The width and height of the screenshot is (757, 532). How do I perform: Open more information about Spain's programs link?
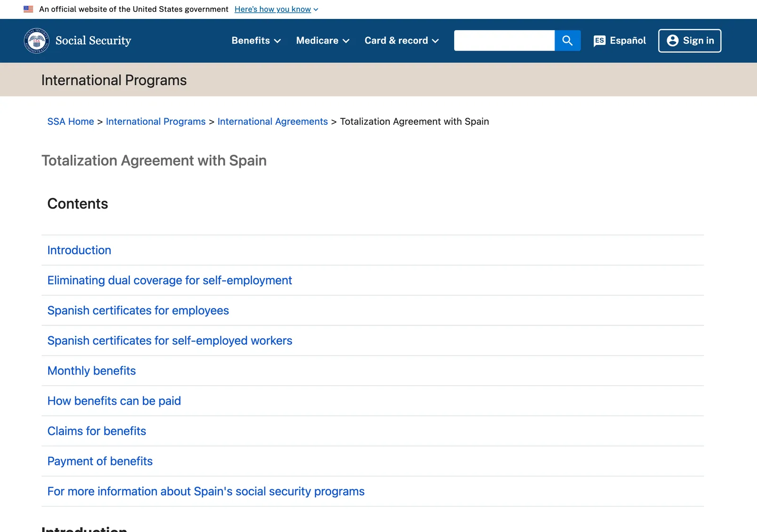[x=206, y=492]
